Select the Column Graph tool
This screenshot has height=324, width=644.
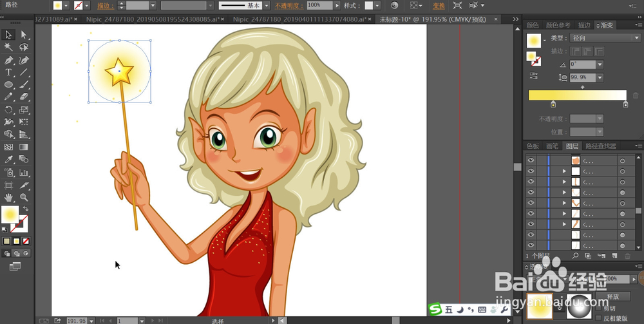pyautogui.click(x=24, y=173)
